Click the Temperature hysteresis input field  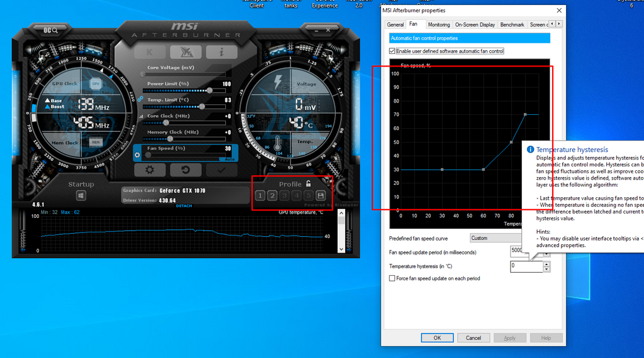[x=526, y=266]
